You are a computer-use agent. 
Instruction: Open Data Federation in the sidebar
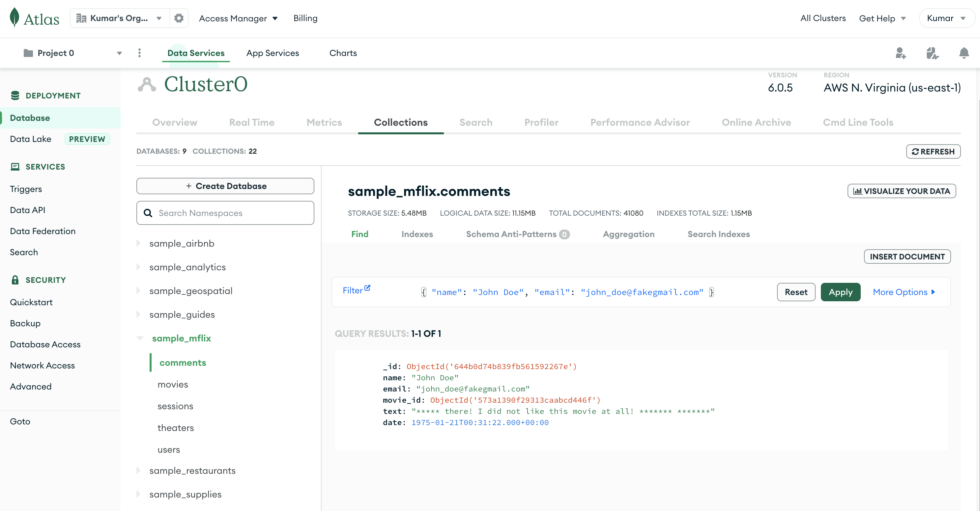[x=43, y=231]
